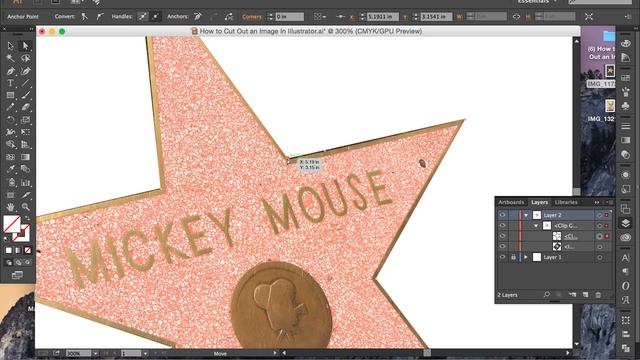Select the Column Graph tool
This screenshot has width=640, height=360.
25,182
